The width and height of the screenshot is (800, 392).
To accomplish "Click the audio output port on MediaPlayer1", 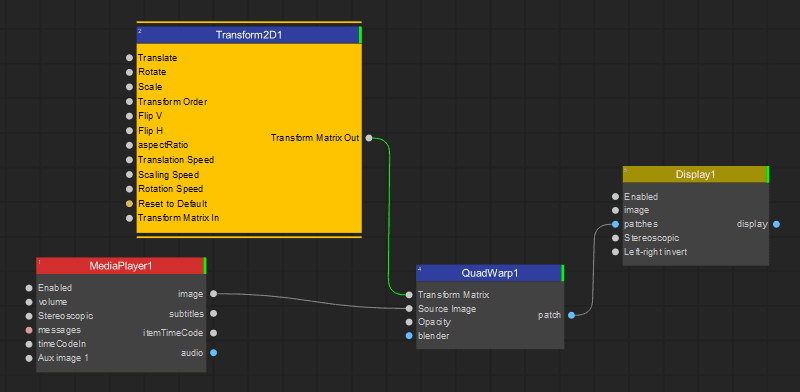I will tap(213, 353).
